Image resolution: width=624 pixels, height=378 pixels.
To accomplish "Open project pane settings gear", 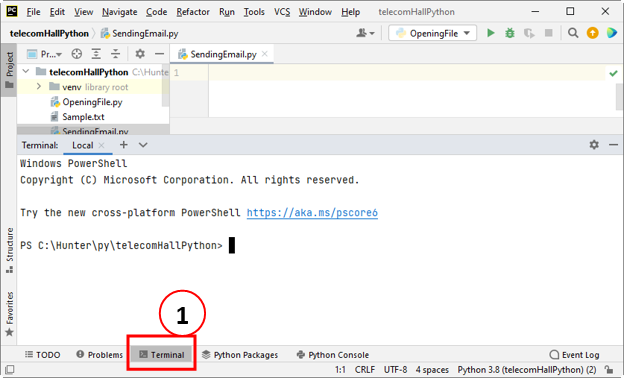I will [x=140, y=54].
